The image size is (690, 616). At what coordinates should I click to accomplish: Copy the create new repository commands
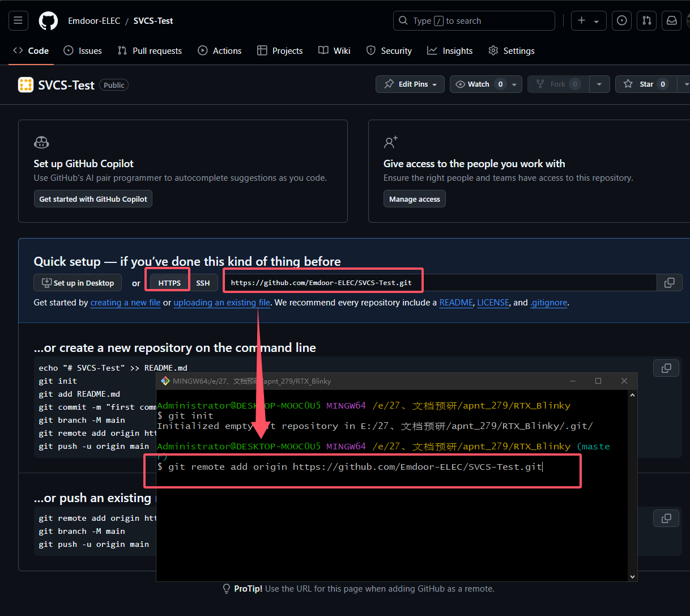pyautogui.click(x=666, y=368)
